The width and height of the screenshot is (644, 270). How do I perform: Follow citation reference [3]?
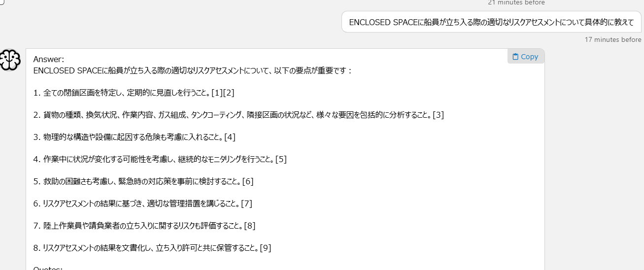click(438, 115)
